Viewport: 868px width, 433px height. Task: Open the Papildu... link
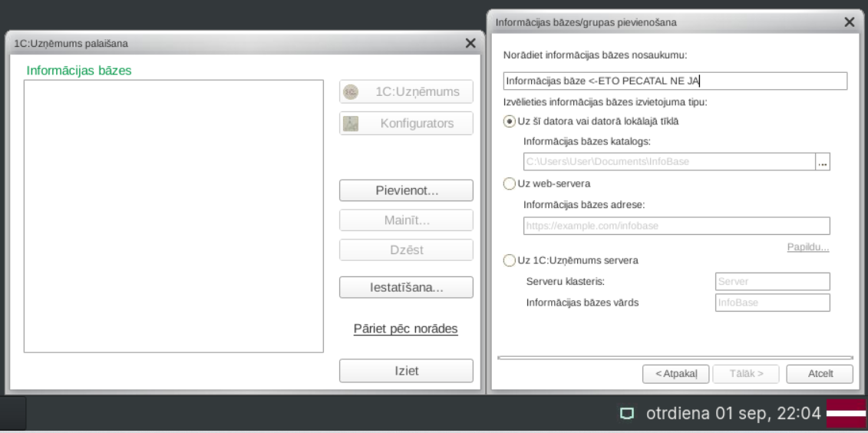coord(808,247)
